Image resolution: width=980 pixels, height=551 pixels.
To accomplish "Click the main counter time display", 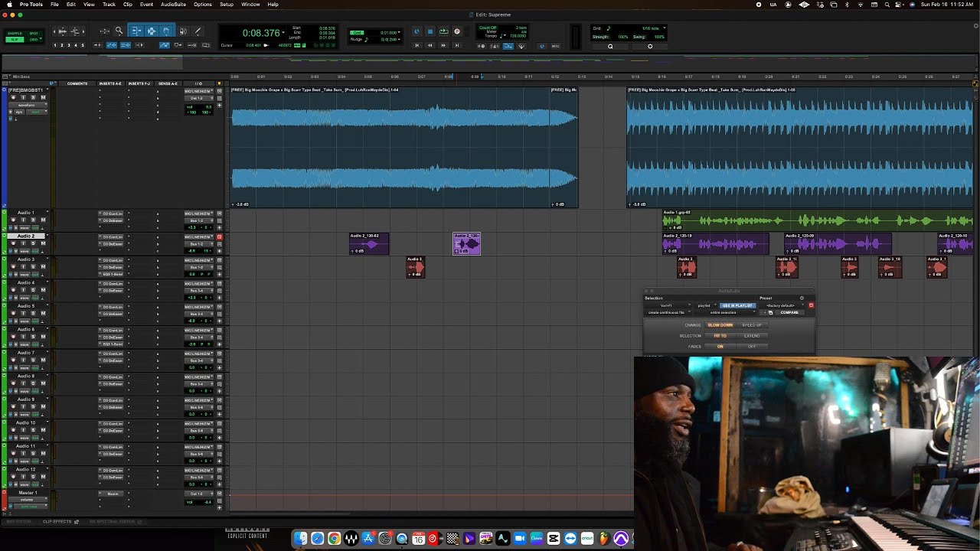I will pos(262,33).
